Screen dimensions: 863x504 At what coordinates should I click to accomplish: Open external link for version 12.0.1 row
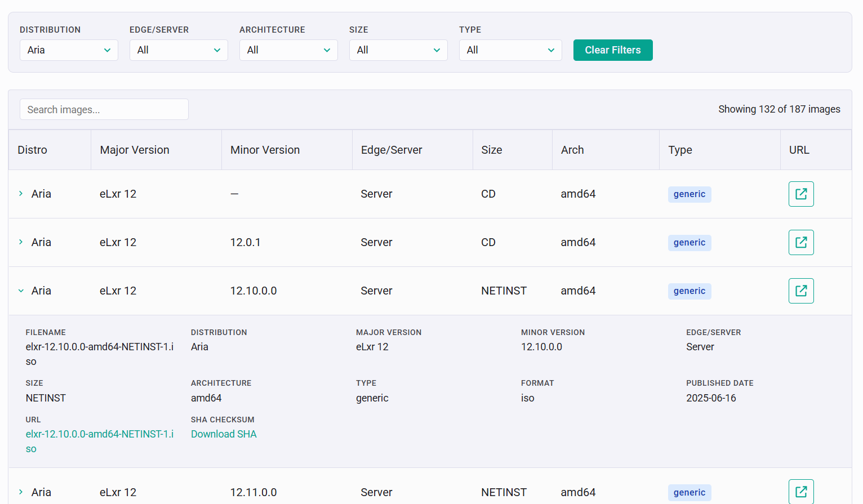point(801,242)
